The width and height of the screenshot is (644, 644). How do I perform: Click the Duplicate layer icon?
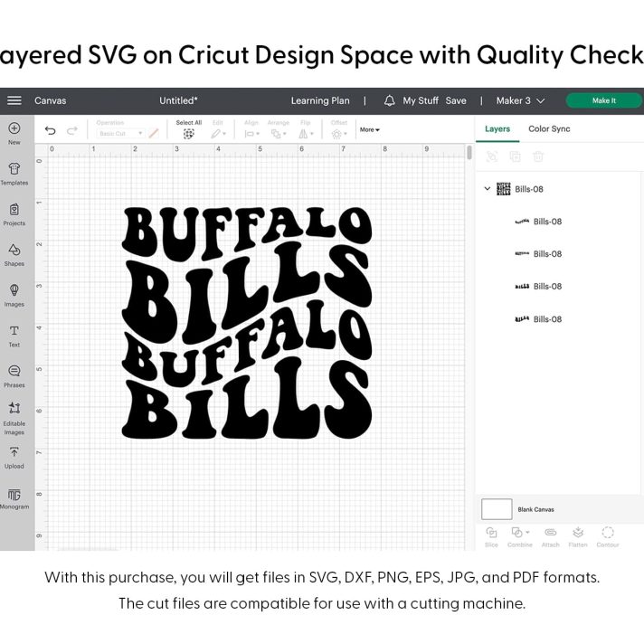click(x=515, y=156)
